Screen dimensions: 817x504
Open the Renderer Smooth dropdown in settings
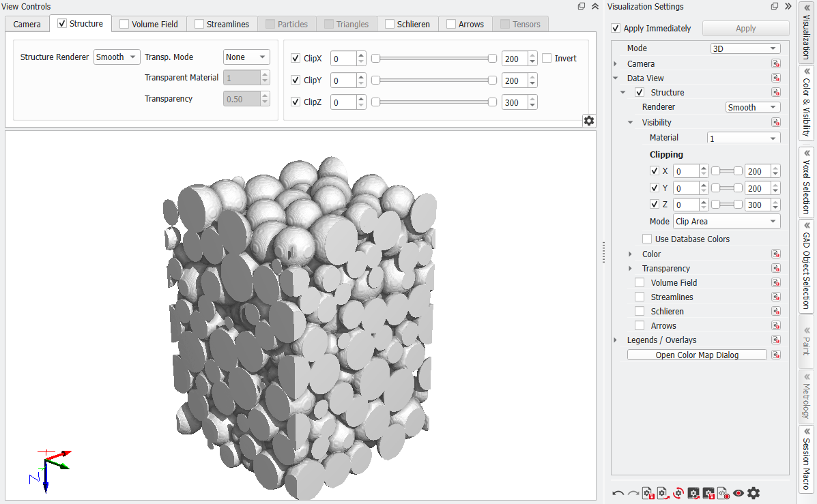[753, 107]
